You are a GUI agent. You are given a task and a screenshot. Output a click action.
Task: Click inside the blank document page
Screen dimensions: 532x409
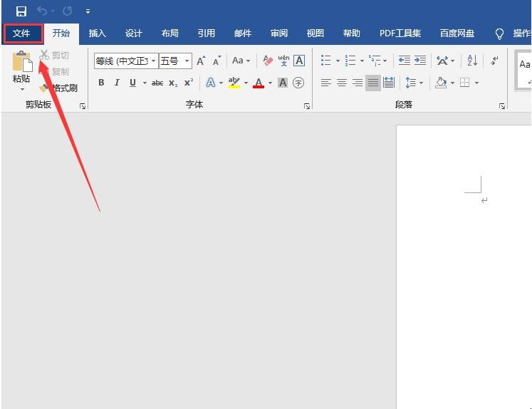coord(463,285)
